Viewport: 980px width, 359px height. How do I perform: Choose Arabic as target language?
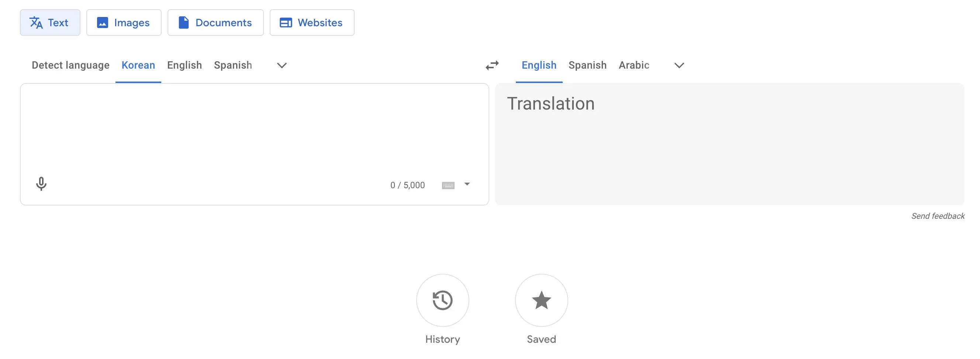(x=634, y=65)
